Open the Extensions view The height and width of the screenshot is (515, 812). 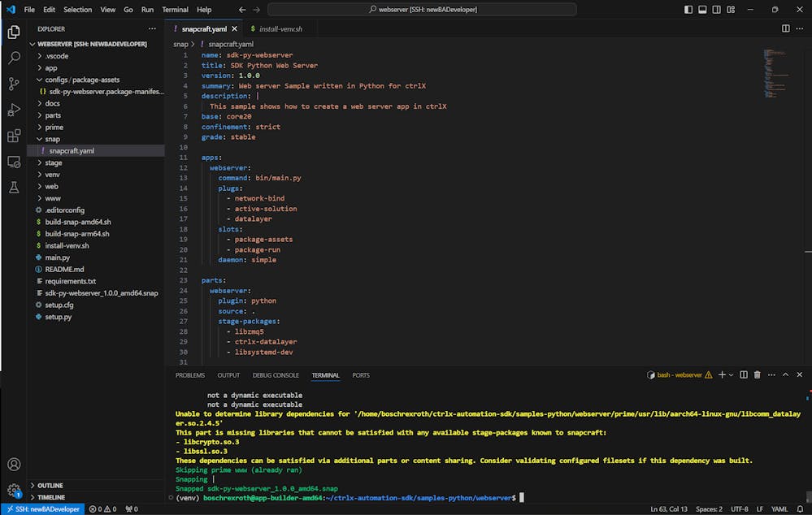pos(13,136)
